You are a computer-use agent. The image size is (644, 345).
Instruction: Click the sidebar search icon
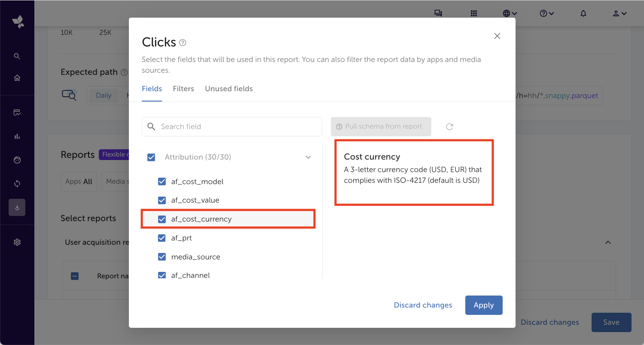click(x=17, y=56)
